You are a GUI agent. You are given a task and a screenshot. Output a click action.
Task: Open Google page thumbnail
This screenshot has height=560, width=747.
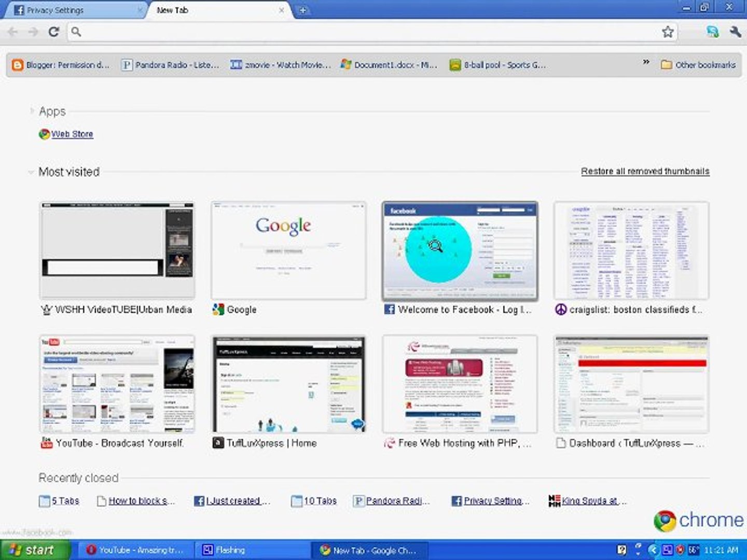(x=288, y=250)
